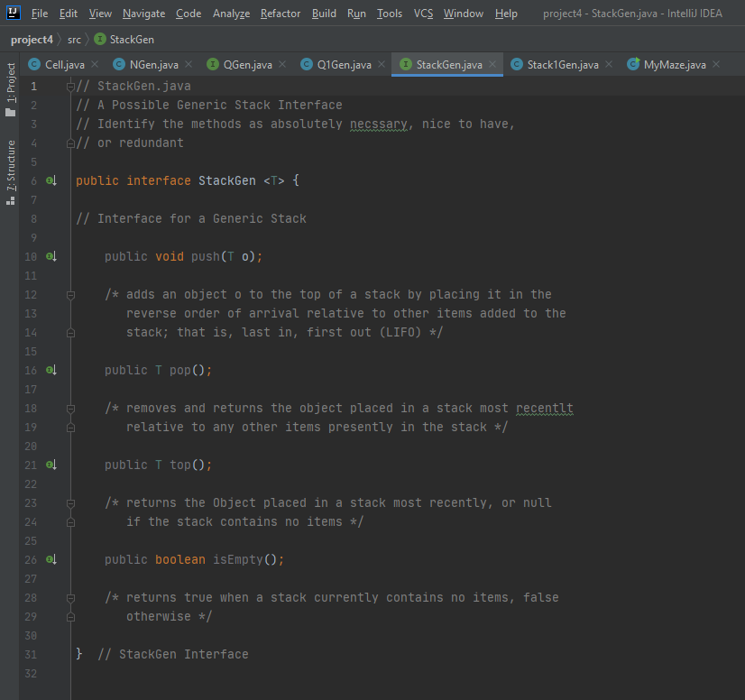Screen dimensions: 745x700
Task: Close the StackGen.java tab
Action: pos(492,64)
